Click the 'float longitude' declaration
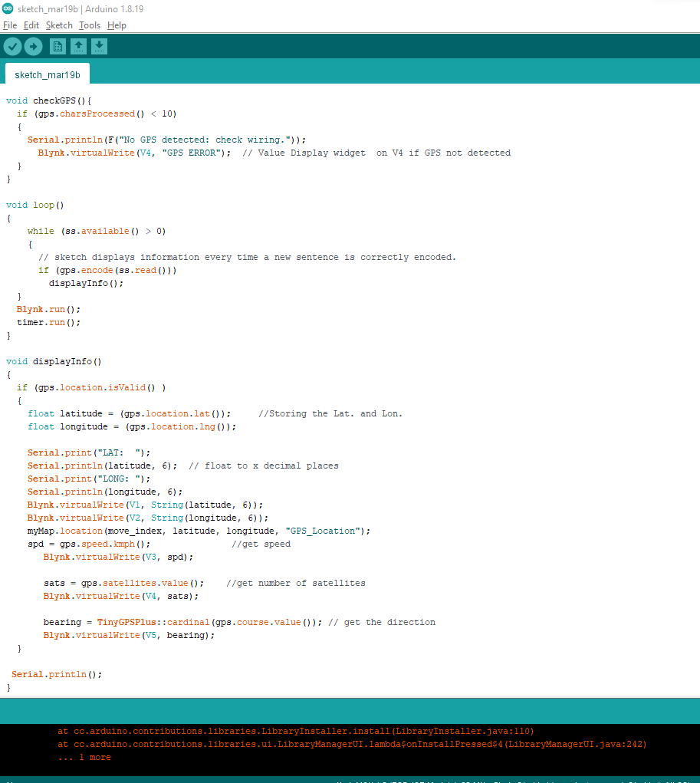Viewport: 700px width, 783px height. [x=132, y=426]
